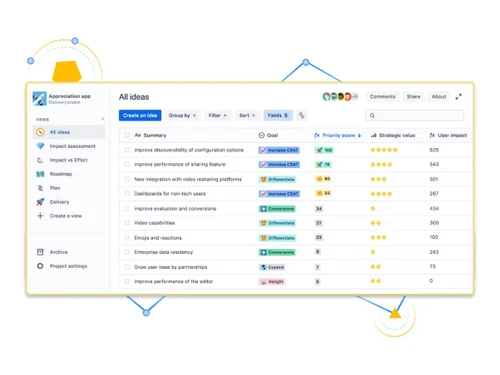Click the magnifier search icon

click(372, 115)
